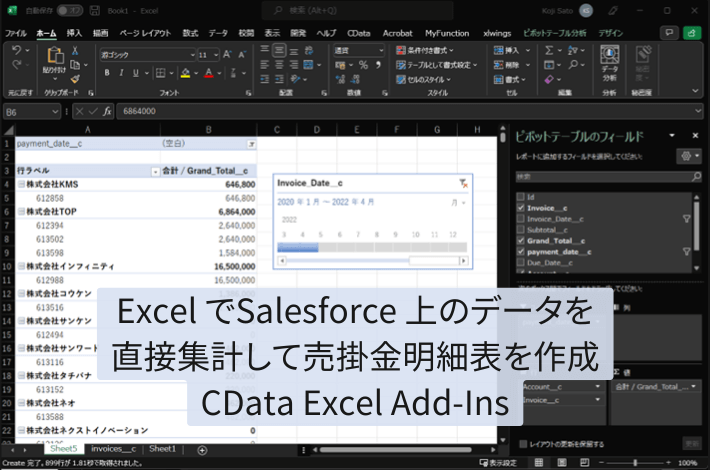This screenshot has width=710, height=470.
Task: Click 表示設定 in the status bar
Action: (498, 463)
